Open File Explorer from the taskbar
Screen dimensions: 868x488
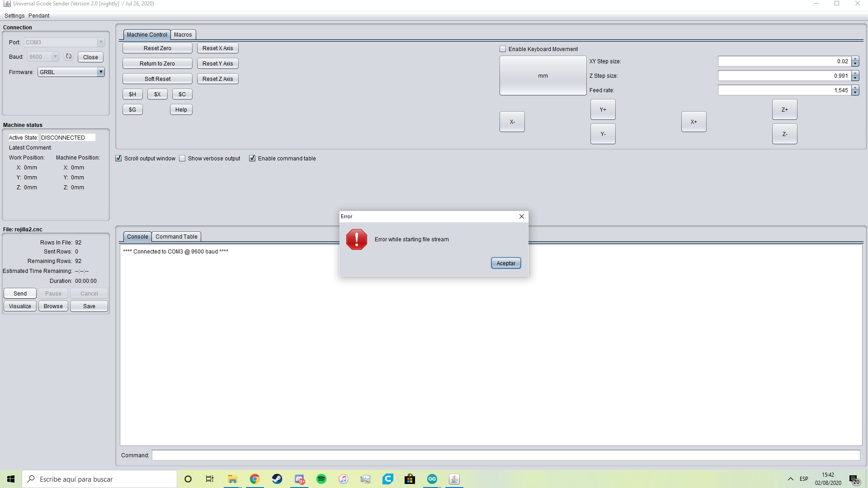click(232, 479)
